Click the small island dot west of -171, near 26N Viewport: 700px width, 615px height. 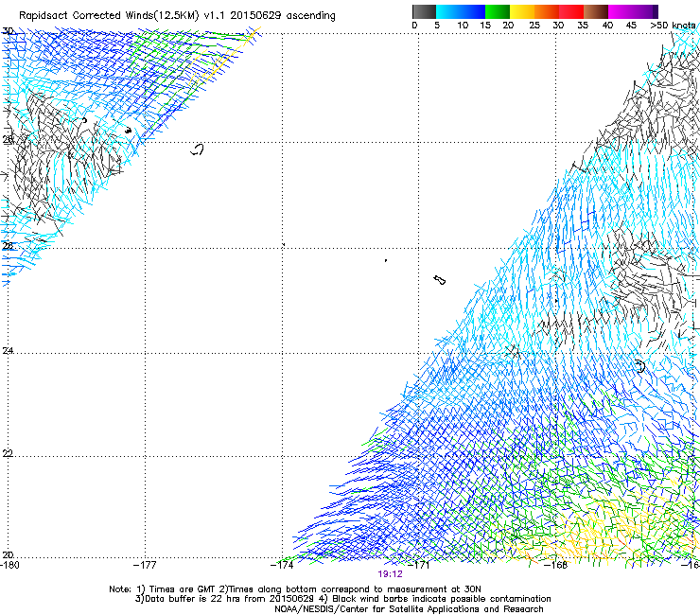pos(386,260)
